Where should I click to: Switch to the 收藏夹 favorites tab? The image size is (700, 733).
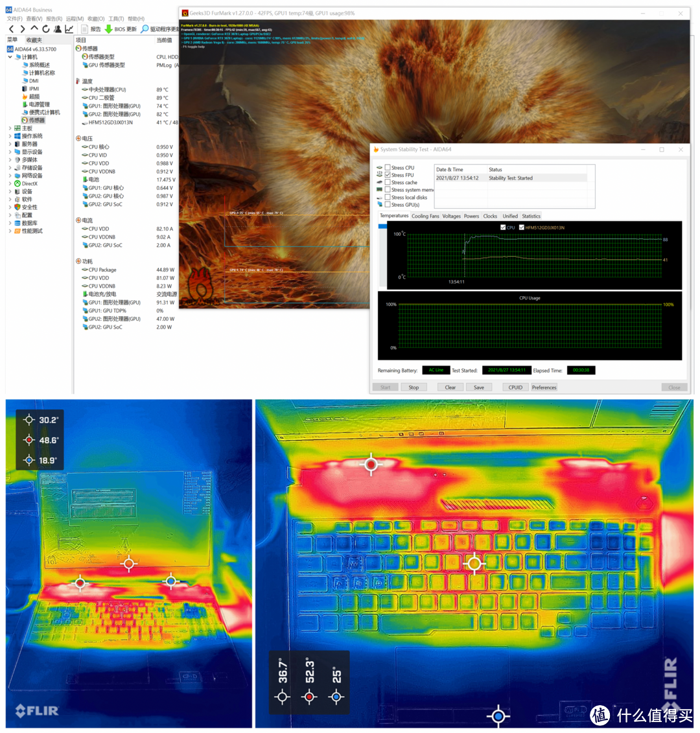coord(34,40)
